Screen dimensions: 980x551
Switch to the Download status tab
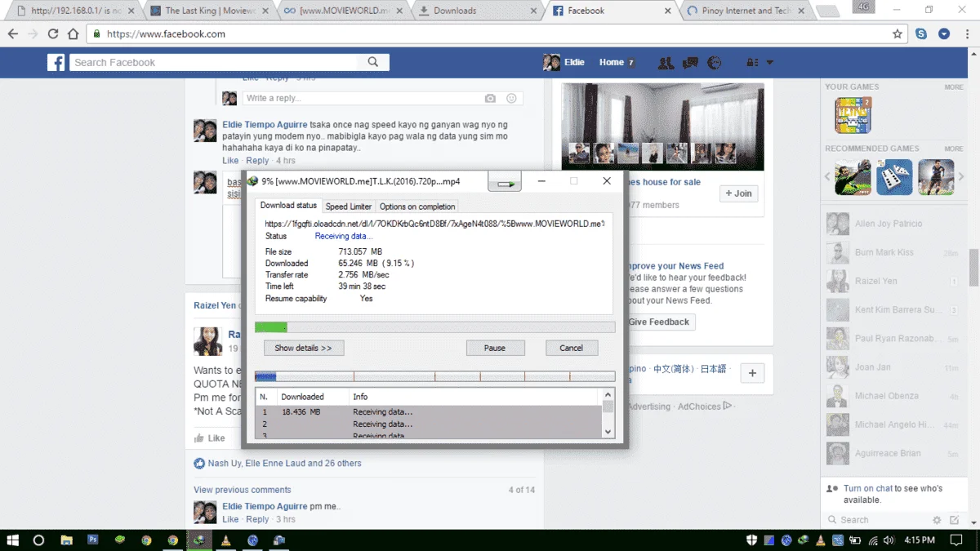288,206
